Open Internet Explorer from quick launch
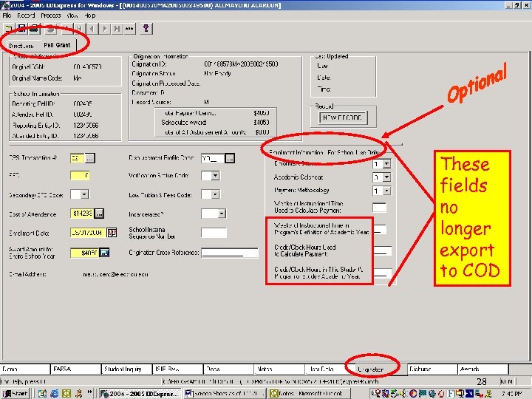 pyautogui.click(x=54, y=393)
